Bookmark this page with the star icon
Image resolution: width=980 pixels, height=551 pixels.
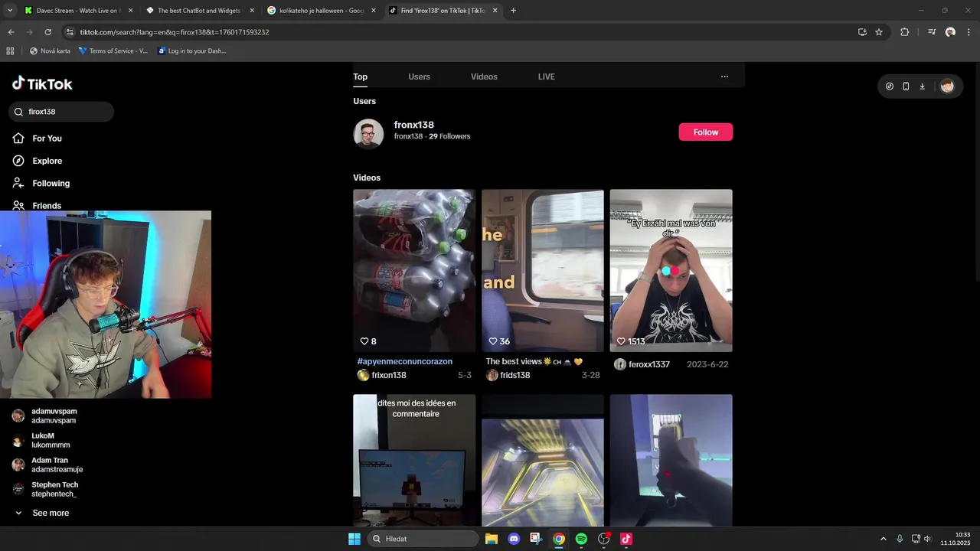point(879,32)
